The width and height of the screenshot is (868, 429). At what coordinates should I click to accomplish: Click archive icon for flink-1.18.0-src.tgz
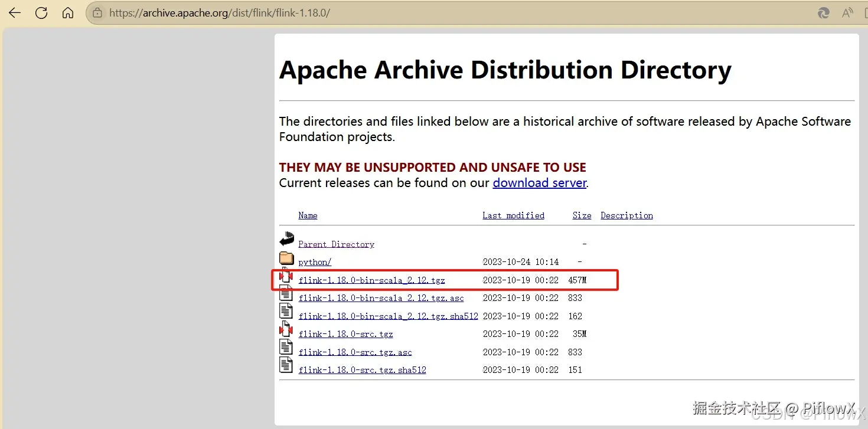click(x=286, y=329)
